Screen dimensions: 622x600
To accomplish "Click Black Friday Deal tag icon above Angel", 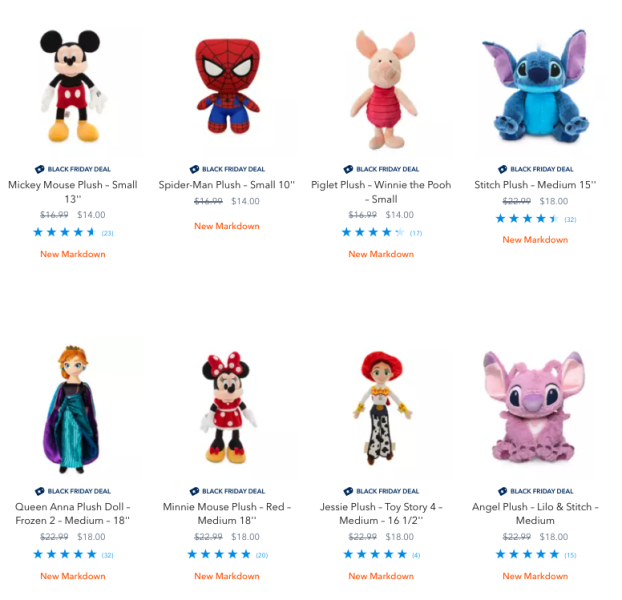I will pyautogui.click(x=503, y=491).
